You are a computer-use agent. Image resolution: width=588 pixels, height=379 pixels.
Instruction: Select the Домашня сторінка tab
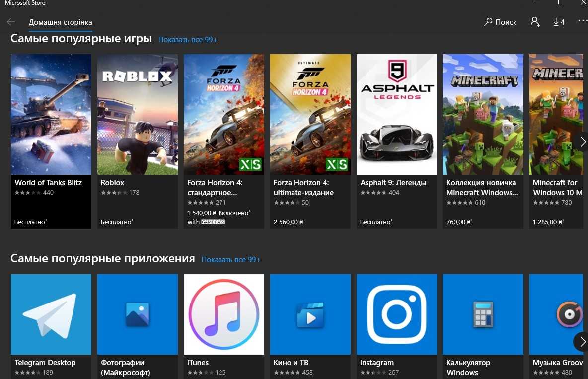pyautogui.click(x=61, y=22)
